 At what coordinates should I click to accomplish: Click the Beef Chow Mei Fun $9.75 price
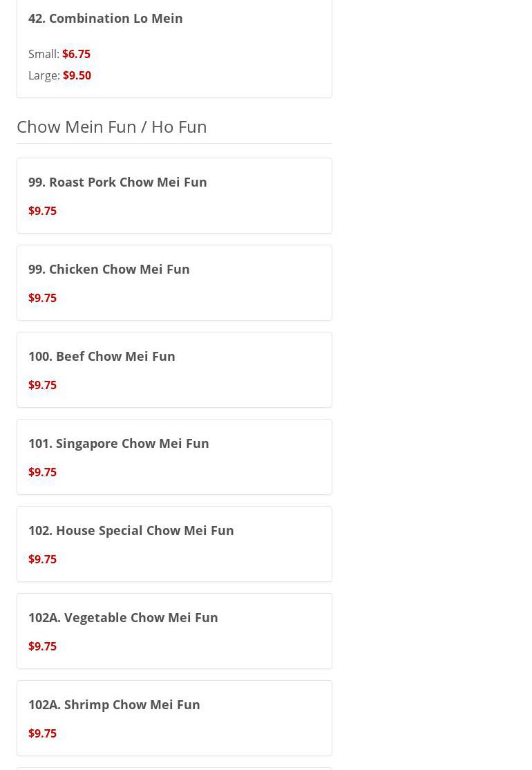click(x=42, y=385)
